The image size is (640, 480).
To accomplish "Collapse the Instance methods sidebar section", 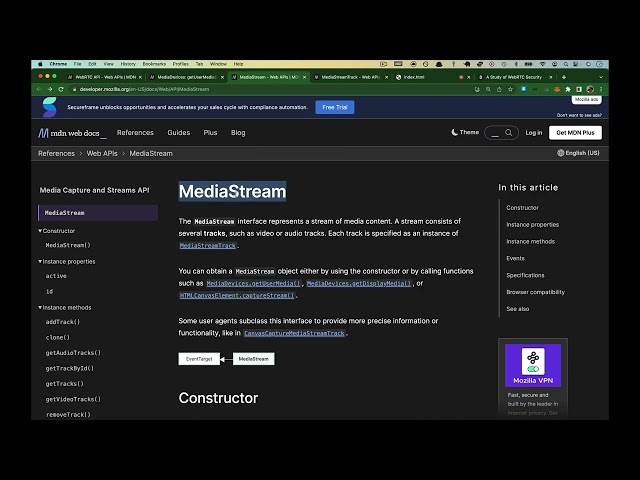I will coord(65,307).
